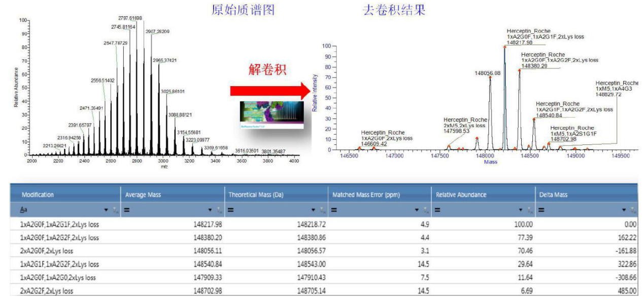Click the software splash thumbnail below the red arrow
The image size is (644, 300).
click(272, 115)
